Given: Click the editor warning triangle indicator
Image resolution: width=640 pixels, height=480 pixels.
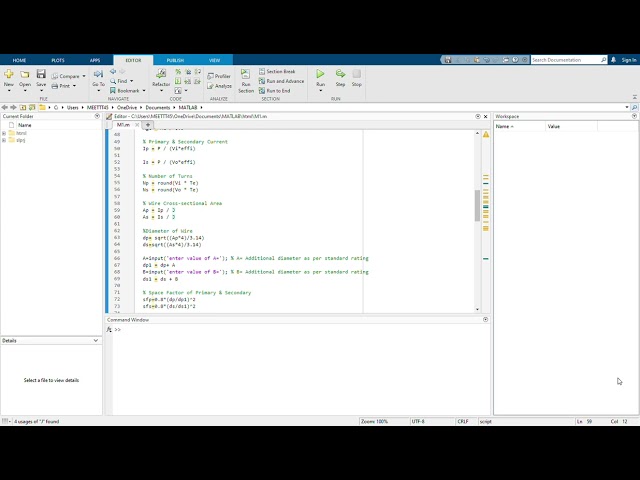Looking at the screenshot, I should pos(486,134).
